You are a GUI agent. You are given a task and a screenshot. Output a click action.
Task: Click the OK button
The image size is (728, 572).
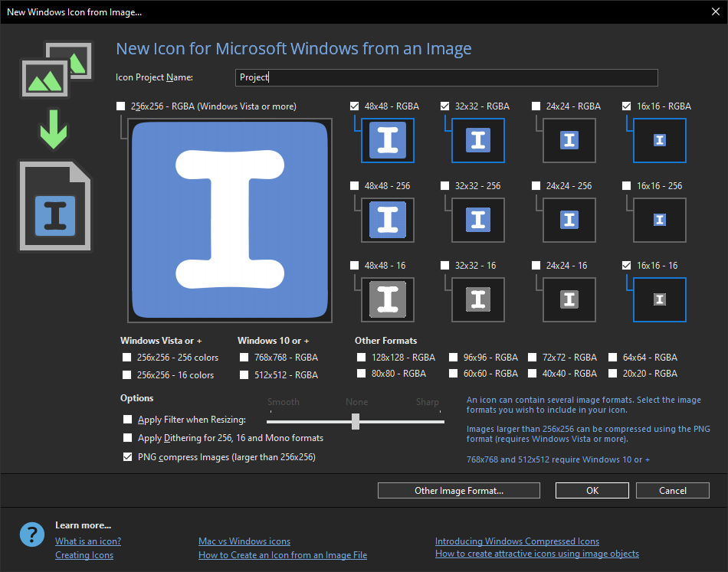[x=592, y=490]
